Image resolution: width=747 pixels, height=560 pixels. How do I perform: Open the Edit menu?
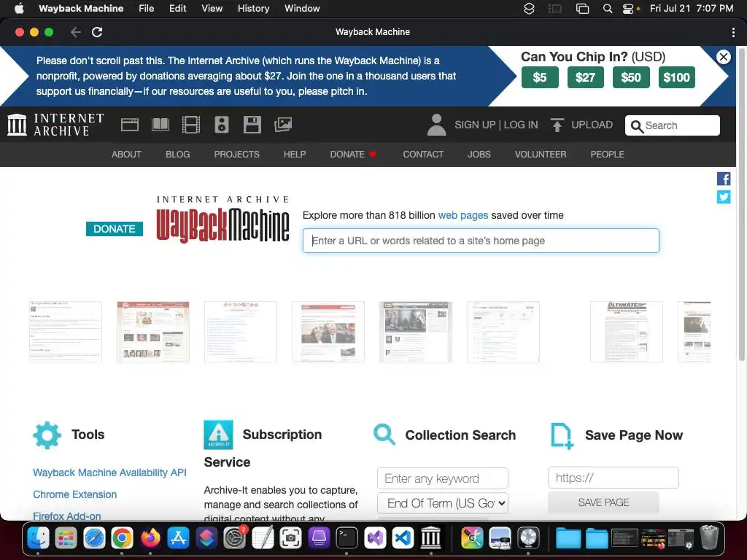point(178,9)
